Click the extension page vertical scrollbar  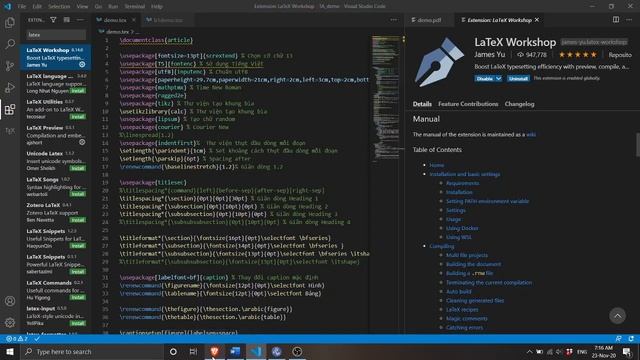click(x=638, y=144)
